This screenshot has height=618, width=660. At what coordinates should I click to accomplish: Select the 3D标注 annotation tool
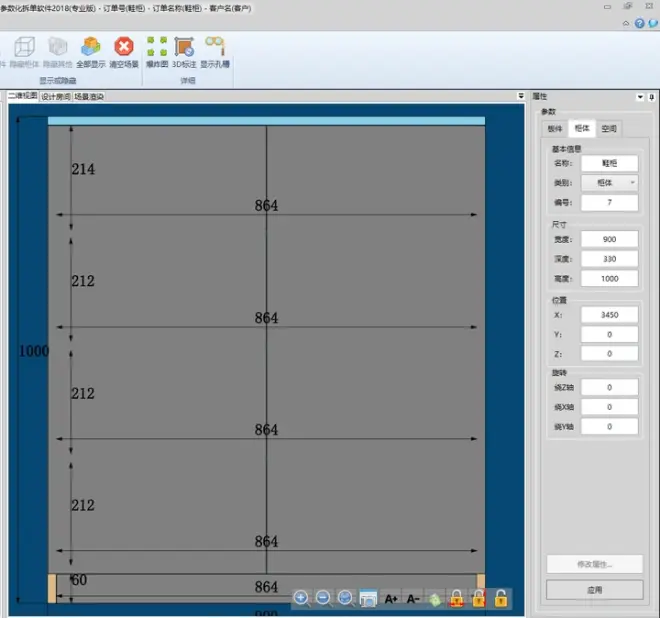tap(185, 51)
